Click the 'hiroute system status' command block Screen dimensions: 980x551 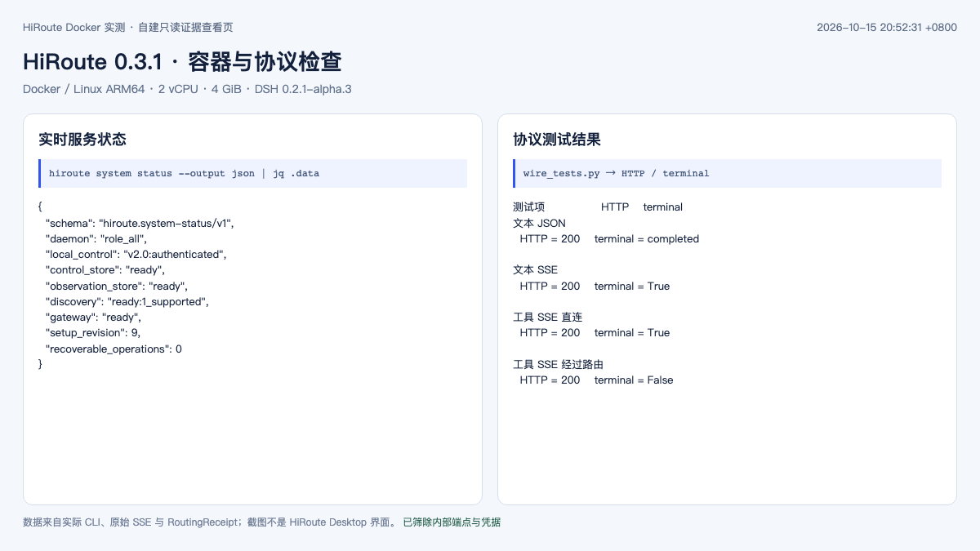252,173
